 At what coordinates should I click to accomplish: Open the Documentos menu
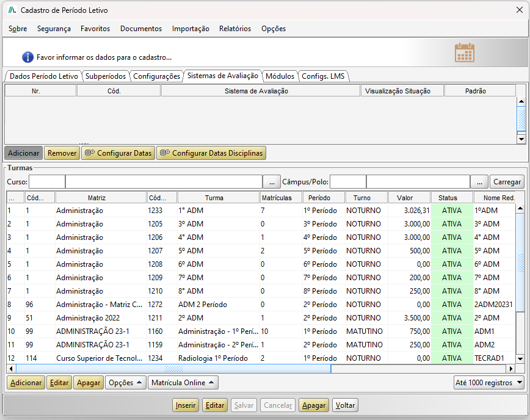(141, 29)
